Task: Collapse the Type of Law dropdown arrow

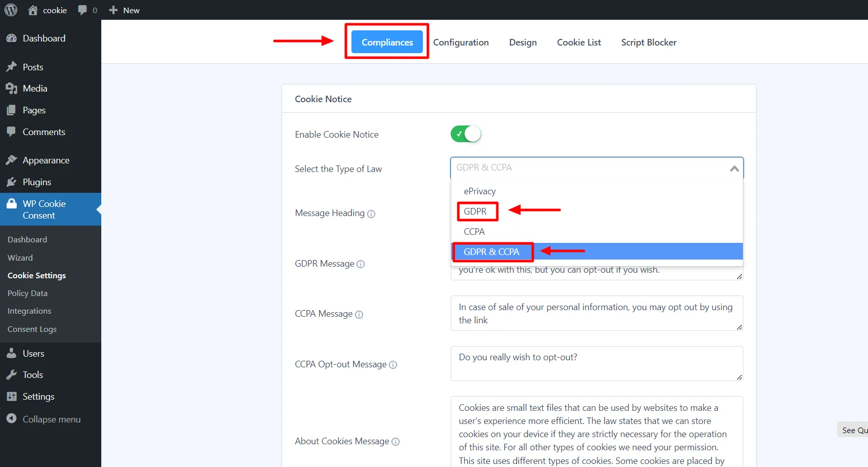Action: [x=734, y=168]
